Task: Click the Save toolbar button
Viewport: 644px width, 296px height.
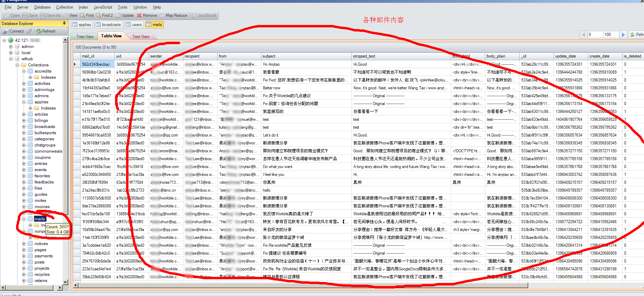Action: (30, 15)
